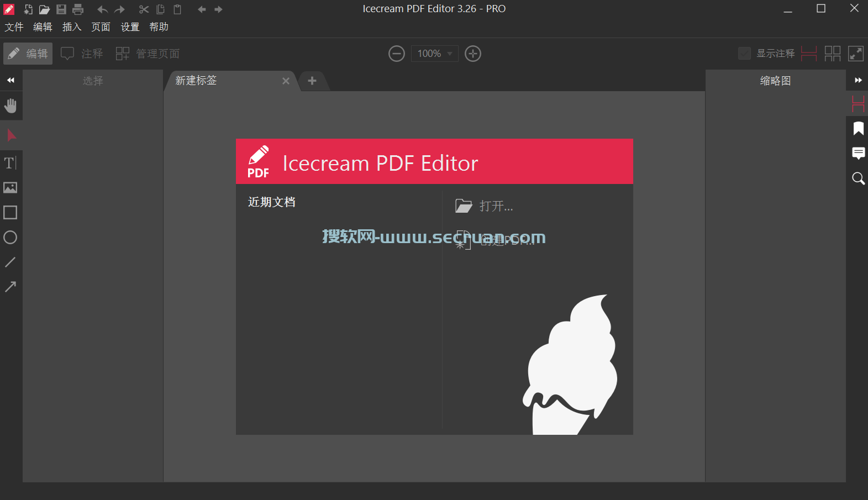Switch to 注释 mode button

click(x=82, y=54)
